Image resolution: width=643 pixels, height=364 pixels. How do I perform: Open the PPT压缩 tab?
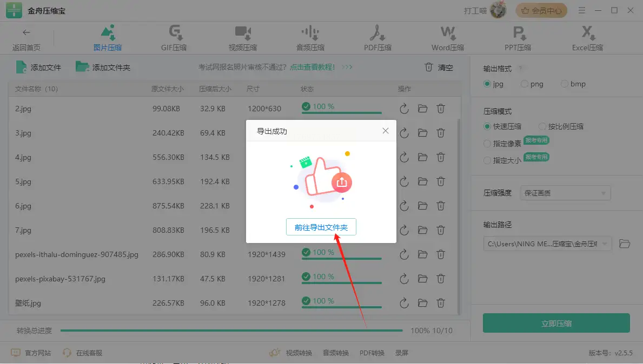tap(518, 38)
